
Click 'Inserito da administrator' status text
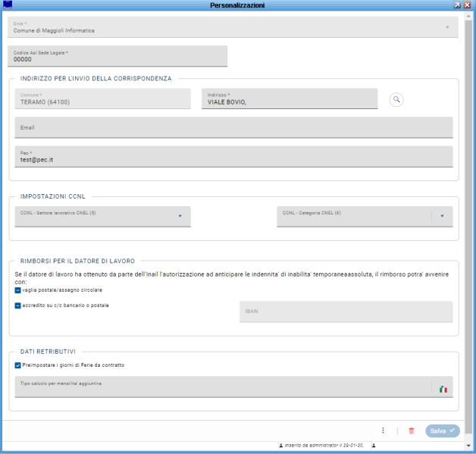pos(324,445)
